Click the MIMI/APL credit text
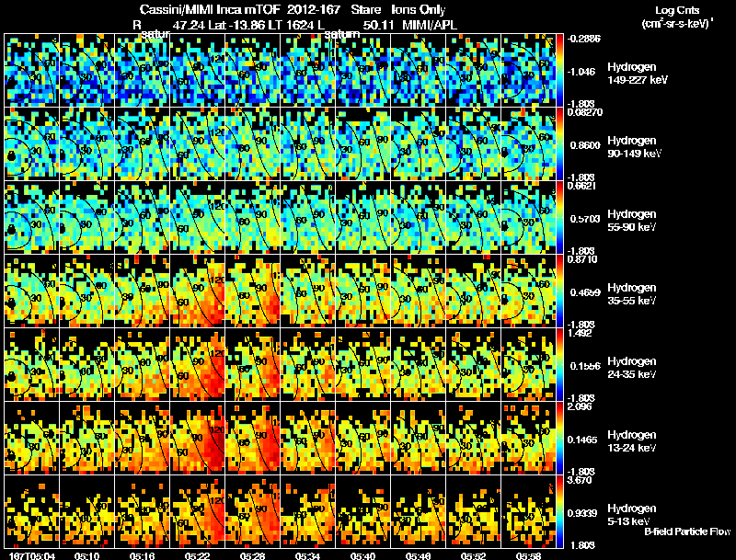Viewport: 736px width, 560px height. [430, 26]
